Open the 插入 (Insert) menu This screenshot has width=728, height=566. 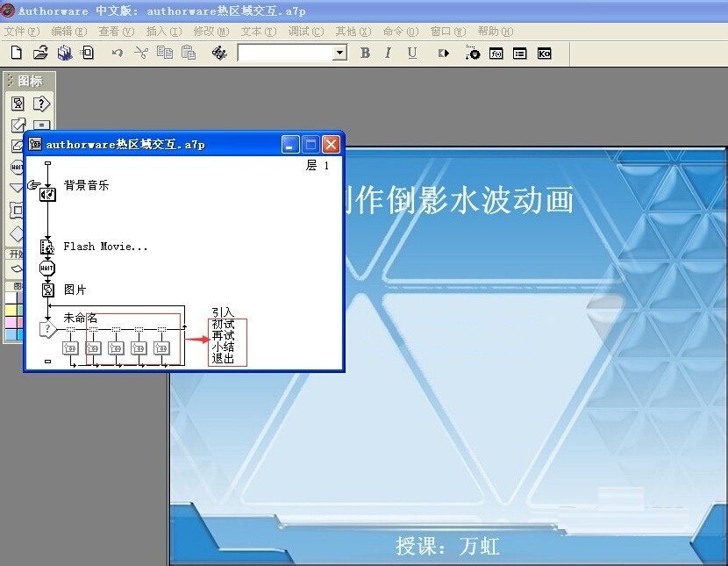tap(163, 31)
